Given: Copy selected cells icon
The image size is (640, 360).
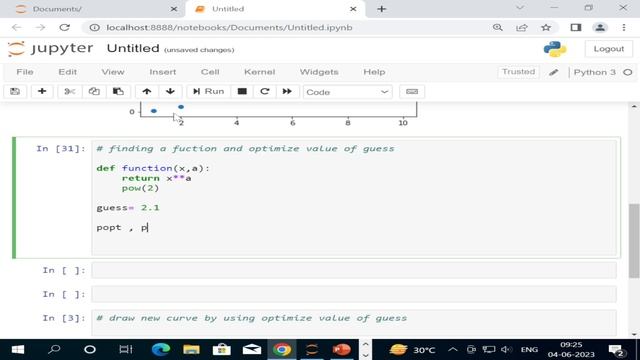Looking at the screenshot, I should point(94,91).
